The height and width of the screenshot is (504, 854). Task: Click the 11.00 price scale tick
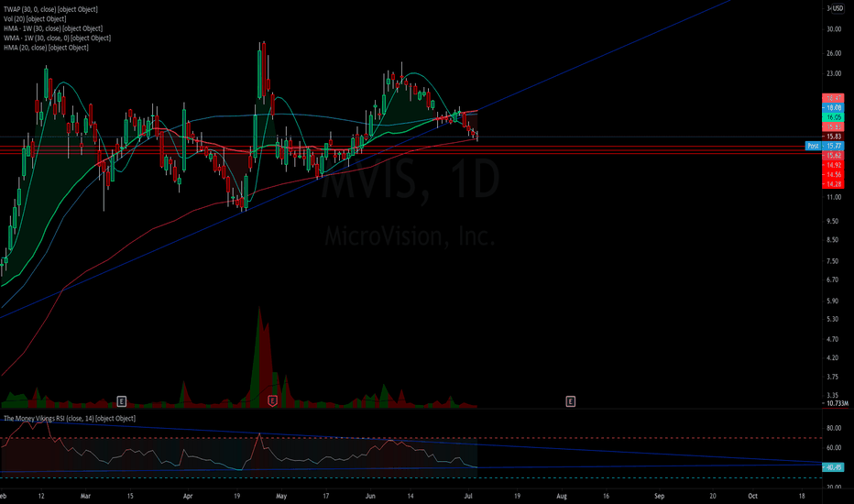coord(834,197)
